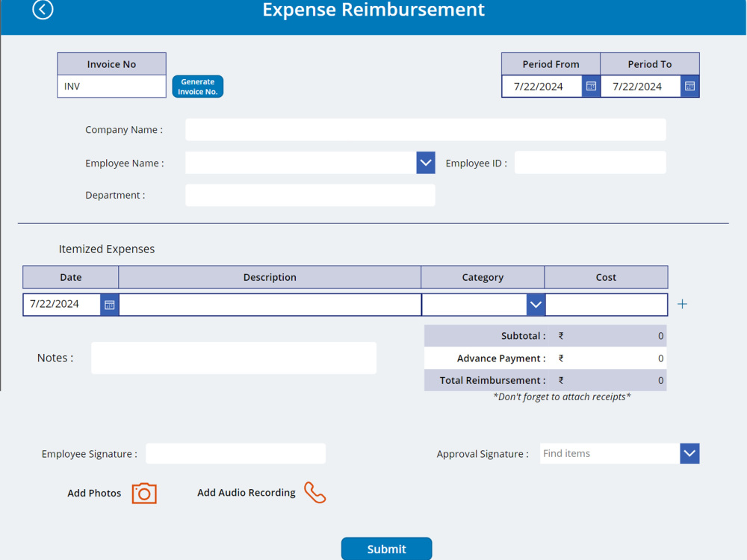
Task: Click the Generate Invoice No. button
Action: click(x=198, y=87)
